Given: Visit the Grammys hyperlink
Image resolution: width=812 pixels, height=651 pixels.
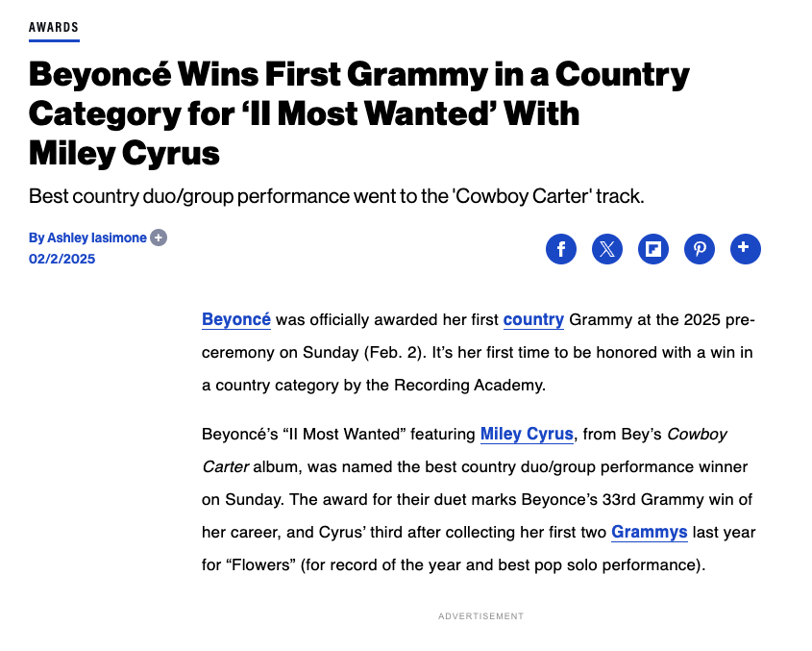Looking at the screenshot, I should [x=650, y=531].
